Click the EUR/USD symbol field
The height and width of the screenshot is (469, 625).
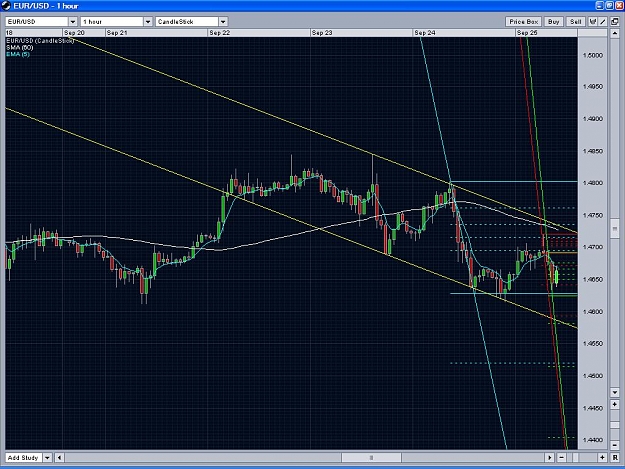(37, 22)
